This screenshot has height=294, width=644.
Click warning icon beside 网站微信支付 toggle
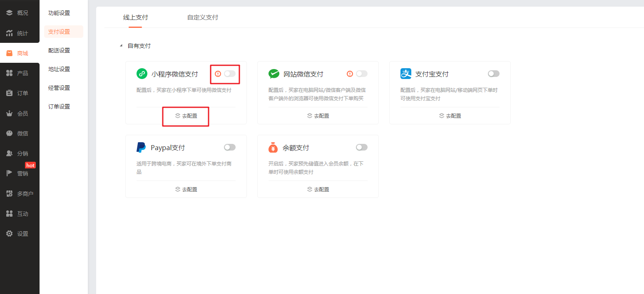(350, 74)
